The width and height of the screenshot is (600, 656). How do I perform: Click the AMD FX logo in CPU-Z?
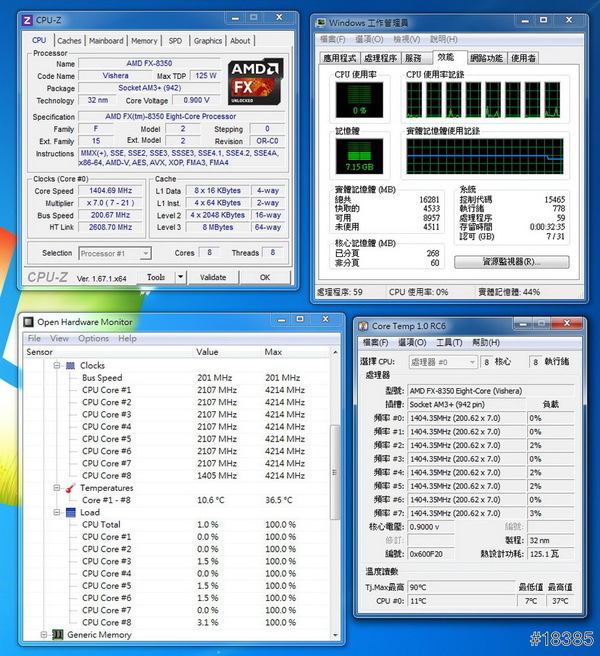click(256, 82)
